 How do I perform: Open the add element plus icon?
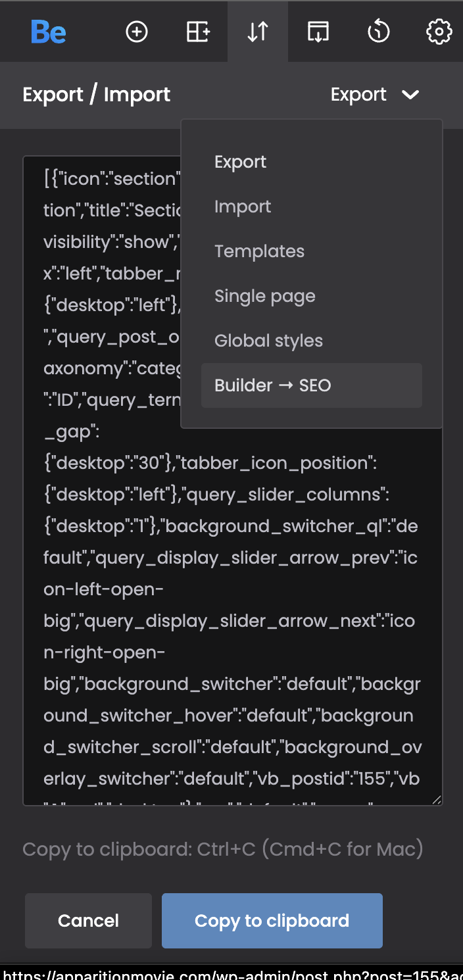pos(137,32)
